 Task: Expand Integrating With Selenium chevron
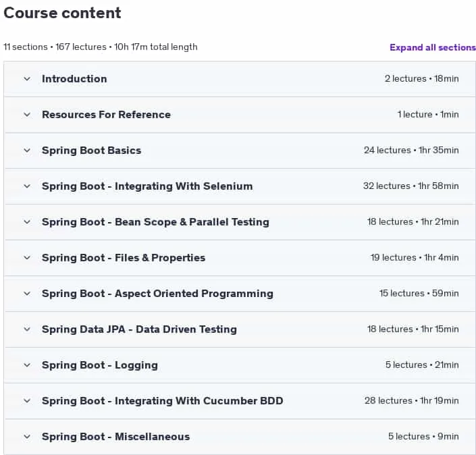click(27, 186)
